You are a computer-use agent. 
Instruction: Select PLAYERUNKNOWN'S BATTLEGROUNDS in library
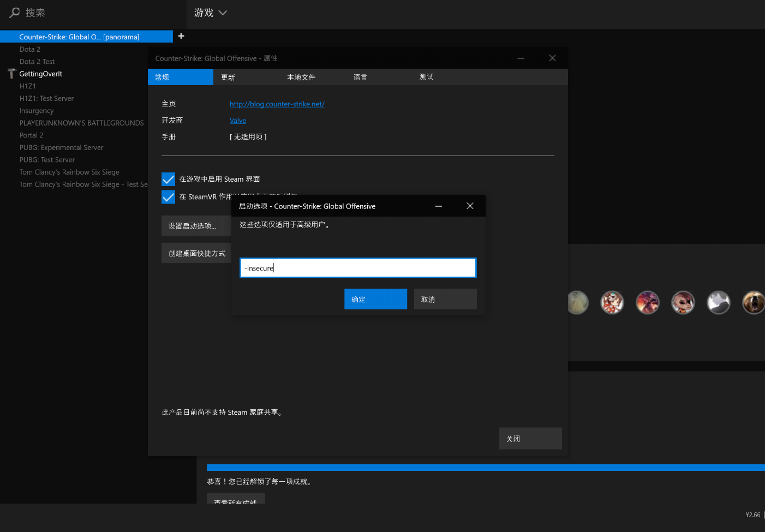coord(82,123)
